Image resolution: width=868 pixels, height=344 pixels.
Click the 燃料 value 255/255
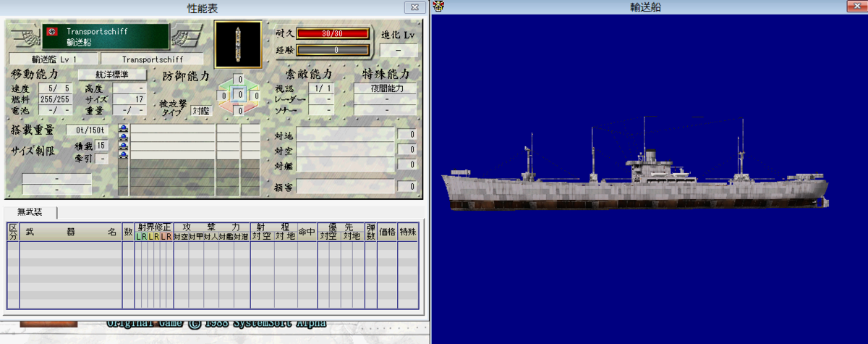(x=56, y=99)
